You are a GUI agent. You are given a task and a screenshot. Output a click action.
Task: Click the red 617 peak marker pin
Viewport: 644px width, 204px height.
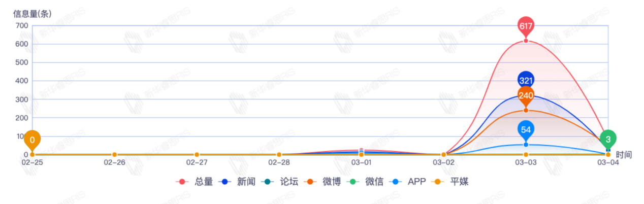point(526,26)
